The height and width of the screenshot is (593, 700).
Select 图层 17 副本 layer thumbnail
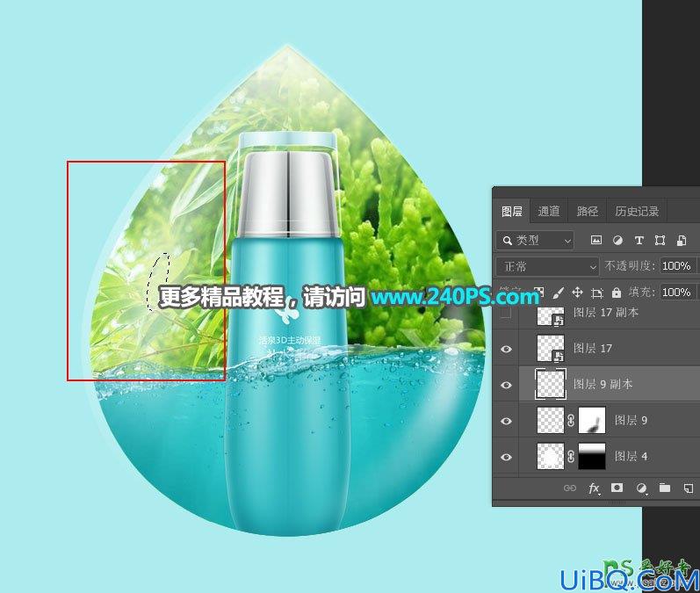(x=551, y=315)
